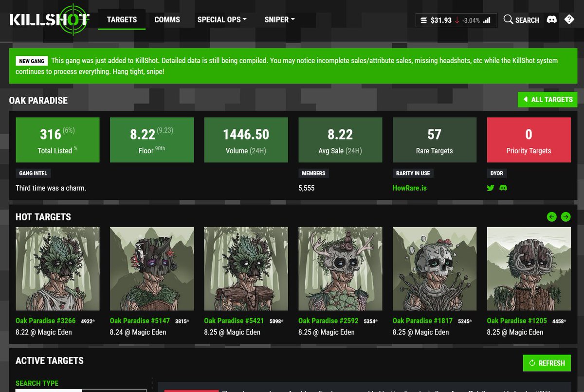
Task: Click the Oak Paradise #3266 thumbnail
Action: click(57, 268)
